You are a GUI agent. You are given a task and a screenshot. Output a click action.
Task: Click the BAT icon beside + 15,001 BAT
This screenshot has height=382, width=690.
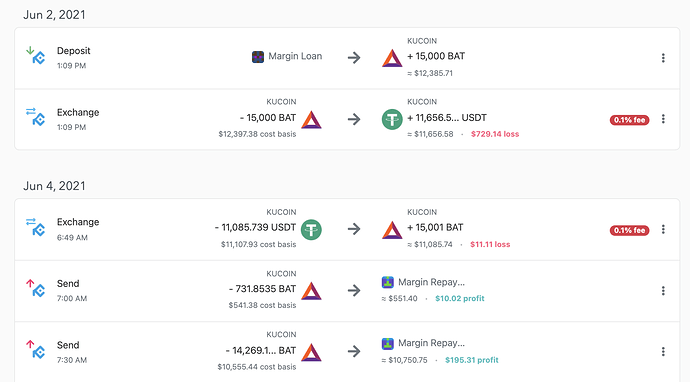click(392, 229)
